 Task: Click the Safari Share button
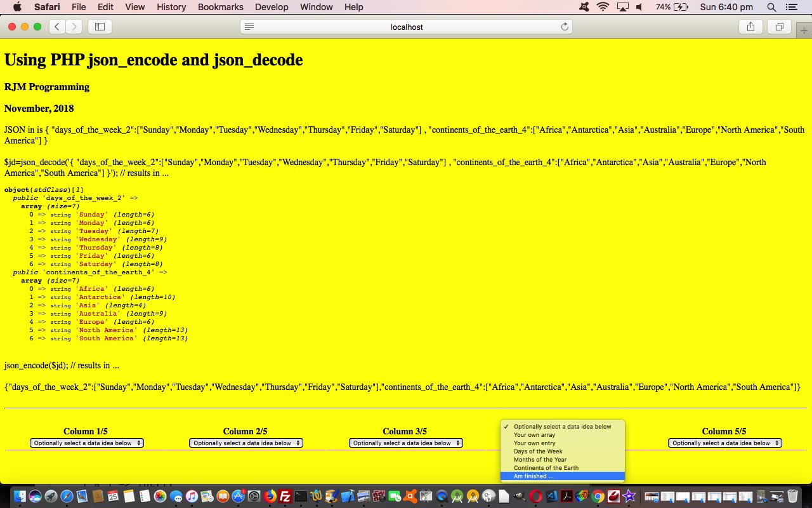750,27
